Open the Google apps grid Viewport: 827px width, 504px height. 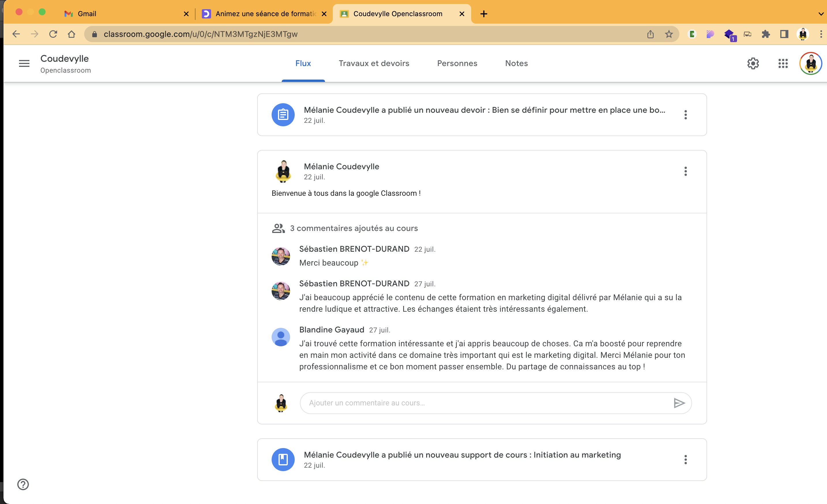point(783,63)
